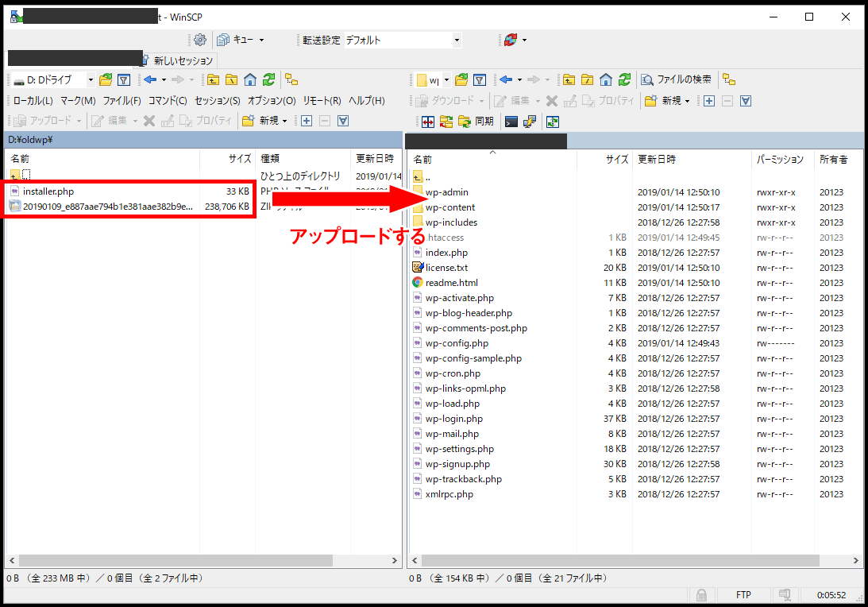Select wp-config.php in the remote panel
Viewport: 868px width, 607px height.
point(457,343)
